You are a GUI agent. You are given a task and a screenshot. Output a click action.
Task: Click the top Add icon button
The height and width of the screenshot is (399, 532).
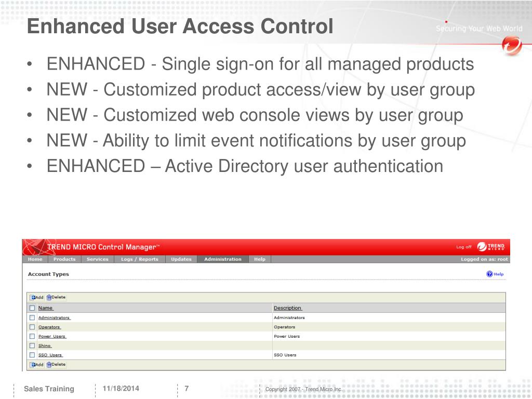click(x=36, y=297)
